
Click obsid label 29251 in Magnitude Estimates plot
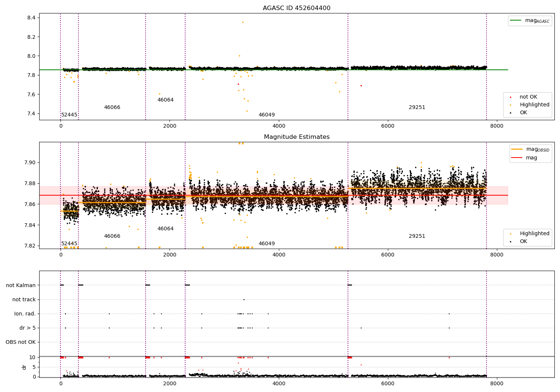417,236
